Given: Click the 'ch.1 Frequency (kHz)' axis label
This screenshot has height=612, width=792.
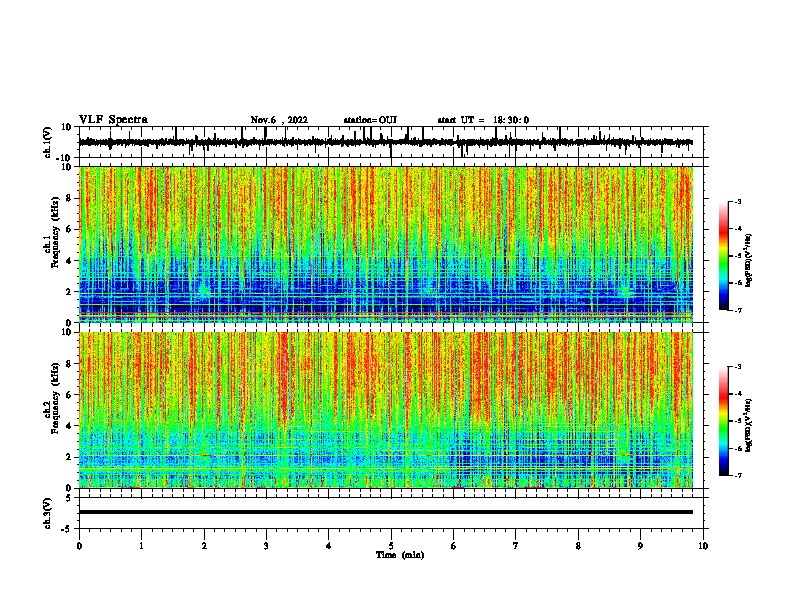Looking at the screenshot, I should 51,233.
